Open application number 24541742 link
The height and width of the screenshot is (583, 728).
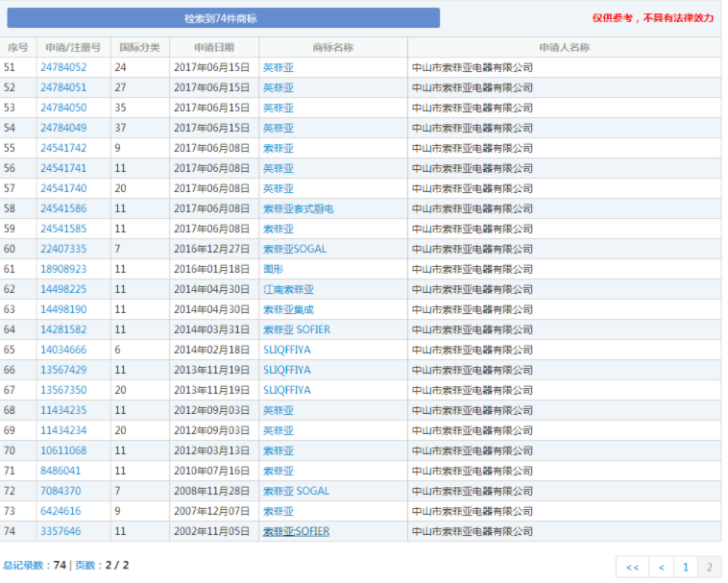63,148
